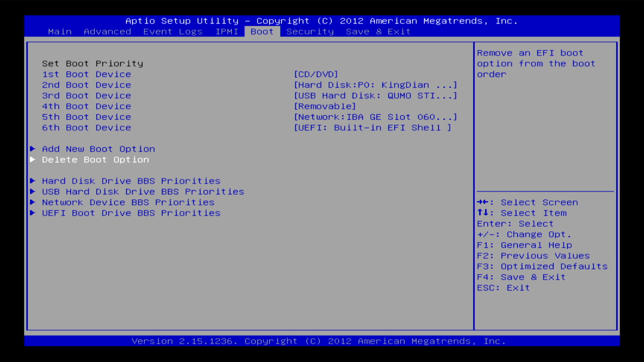644x362 pixels.
Task: Select the Save & Exit tab
Action: click(378, 32)
